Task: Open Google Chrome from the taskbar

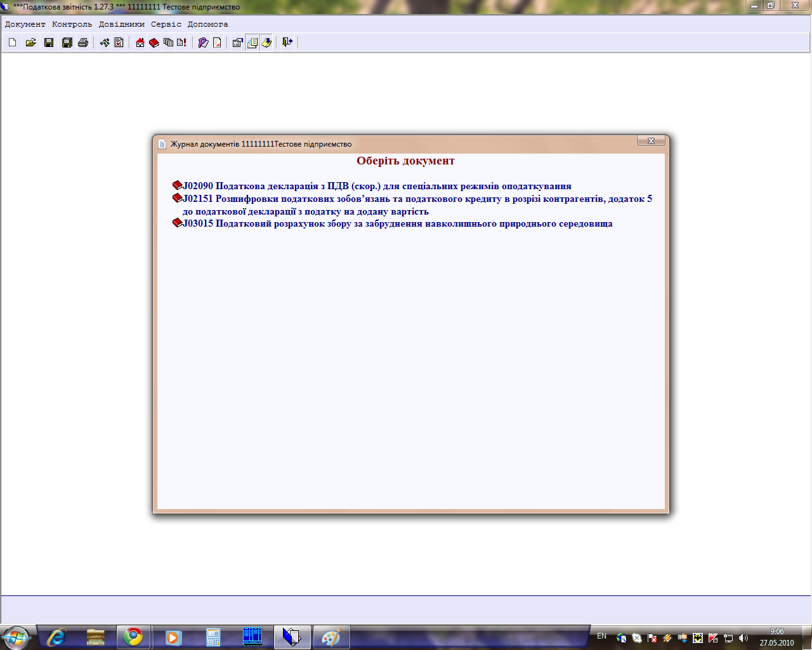Action: [133, 637]
